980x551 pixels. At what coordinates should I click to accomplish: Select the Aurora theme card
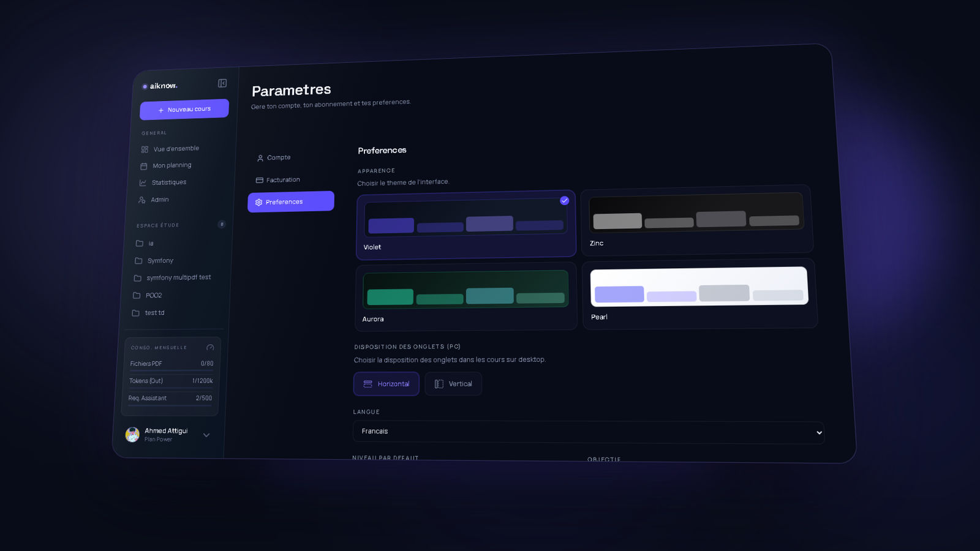pos(466,296)
